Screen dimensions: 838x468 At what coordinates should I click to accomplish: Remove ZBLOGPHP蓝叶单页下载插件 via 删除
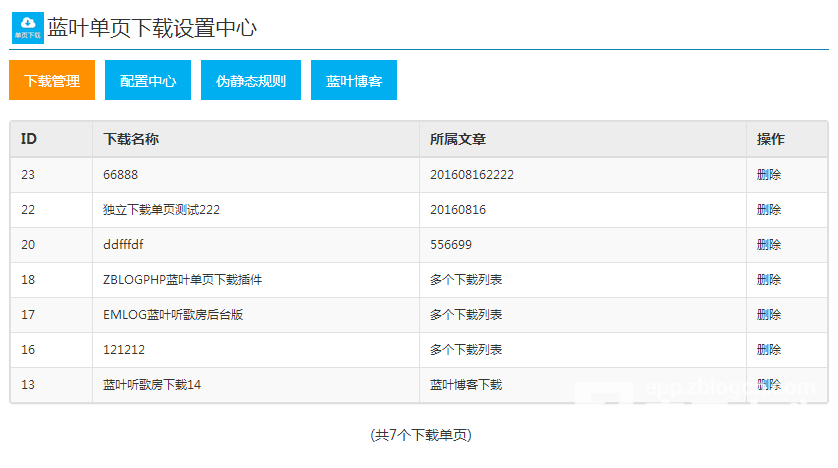769,280
